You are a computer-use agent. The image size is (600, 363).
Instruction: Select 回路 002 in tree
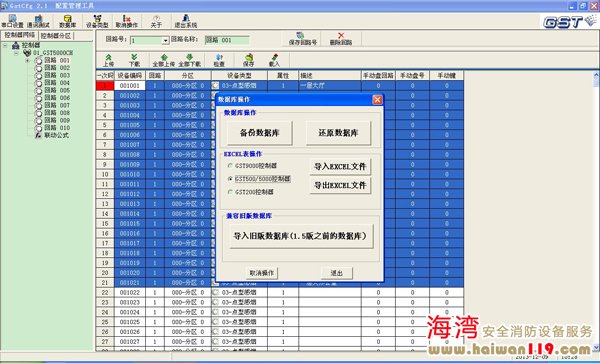pos(57,68)
